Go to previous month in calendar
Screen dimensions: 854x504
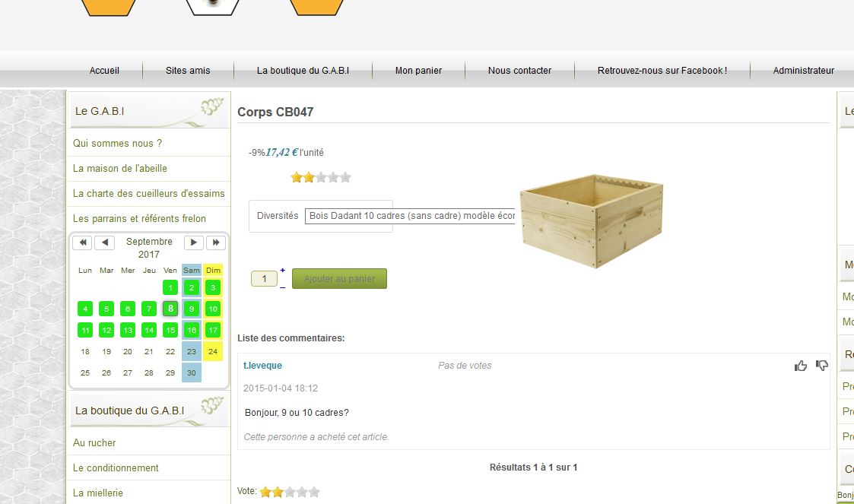pos(105,242)
